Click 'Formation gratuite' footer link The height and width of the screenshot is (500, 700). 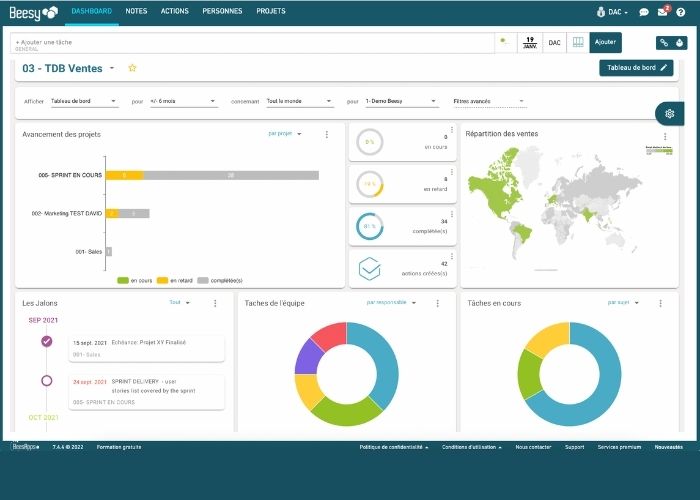[119, 447]
